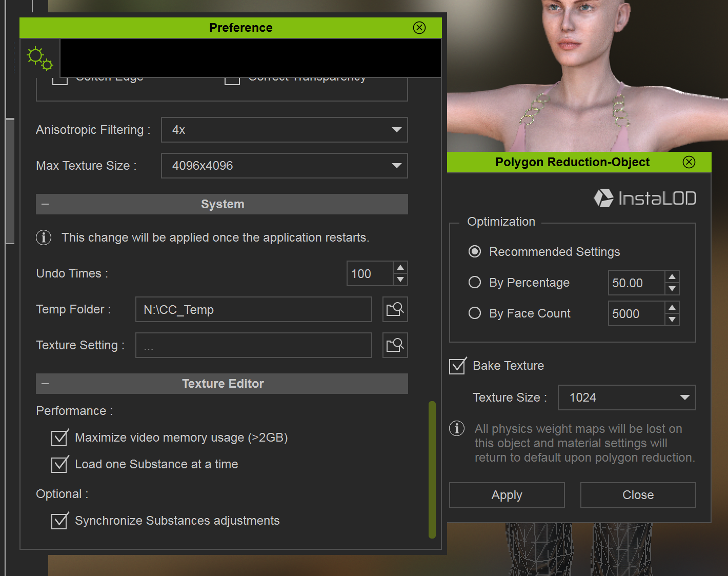Browse for Texture Setting file

pyautogui.click(x=395, y=345)
